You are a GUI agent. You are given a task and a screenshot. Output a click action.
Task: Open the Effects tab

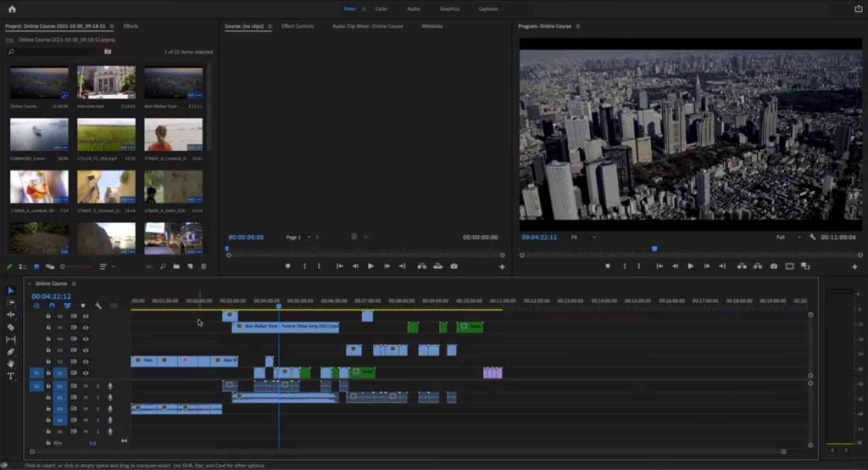click(x=131, y=26)
